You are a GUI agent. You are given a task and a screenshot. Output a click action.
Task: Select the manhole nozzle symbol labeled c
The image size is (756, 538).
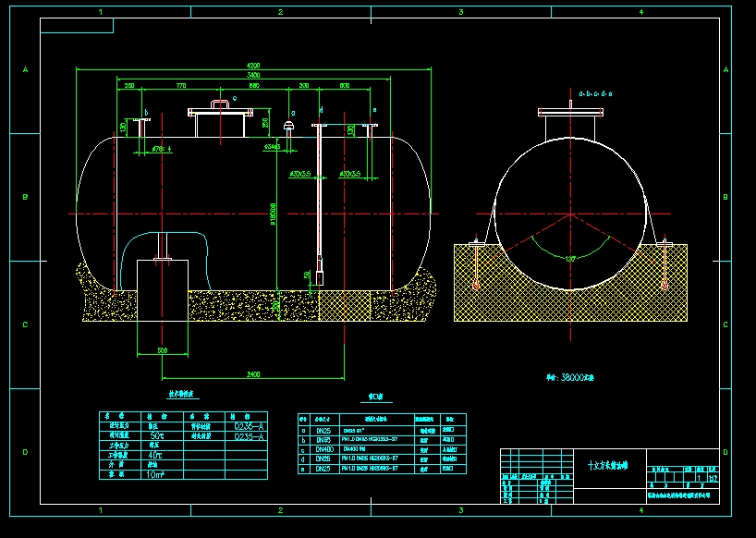[218, 118]
